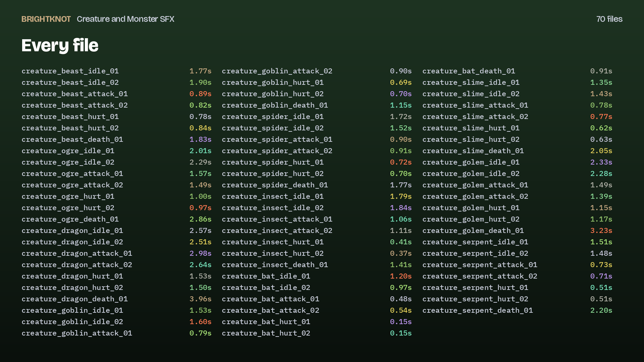The image size is (644, 362).
Task: Click the 2.05s duration value
Action: [601, 151]
